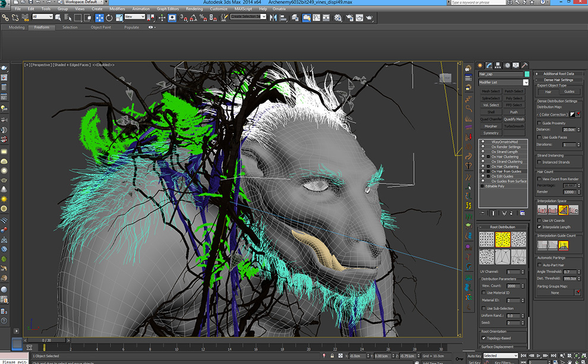Enable the Auto-Part Hair checkbox
The height and width of the screenshot is (364, 588).
coord(539,265)
